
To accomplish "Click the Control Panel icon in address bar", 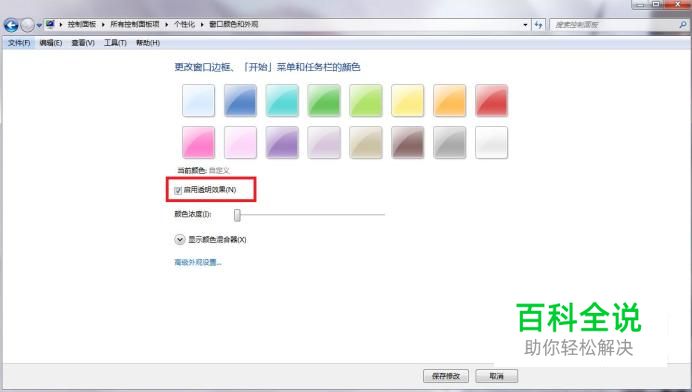I will pyautogui.click(x=50, y=24).
